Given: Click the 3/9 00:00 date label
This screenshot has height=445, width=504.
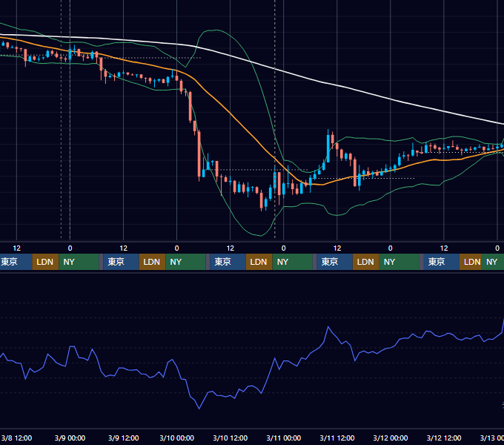Looking at the screenshot, I should click(x=70, y=438).
